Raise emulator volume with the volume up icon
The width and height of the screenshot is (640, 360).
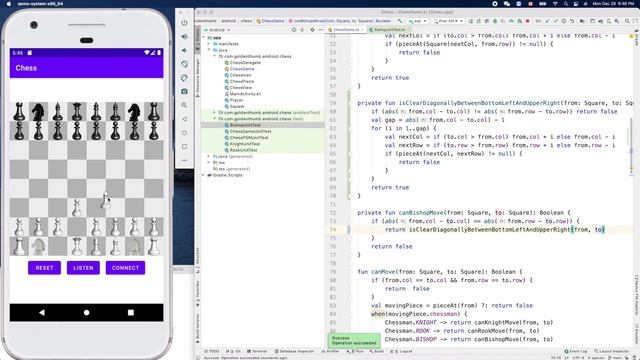tap(184, 36)
